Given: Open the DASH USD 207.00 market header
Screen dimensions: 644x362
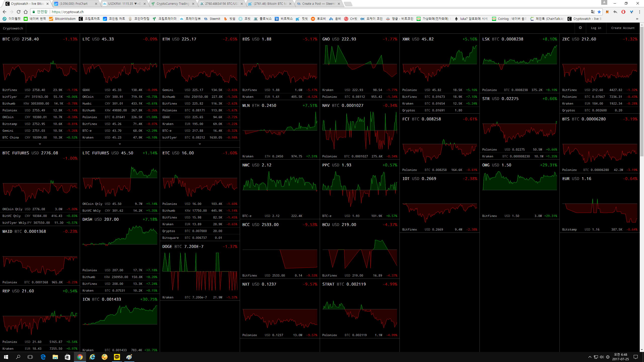Looking at the screenshot, I should tap(120, 219).
